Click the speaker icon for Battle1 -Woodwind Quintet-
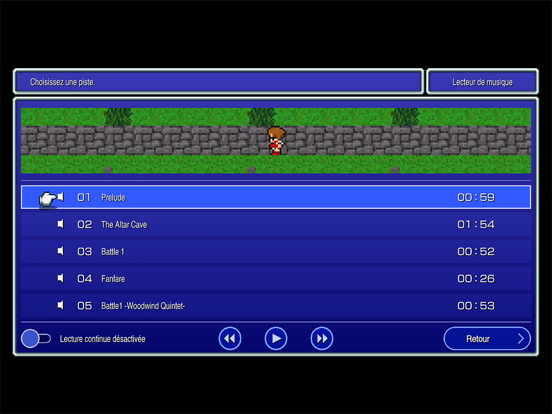This screenshot has width=552, height=414. coord(61,306)
